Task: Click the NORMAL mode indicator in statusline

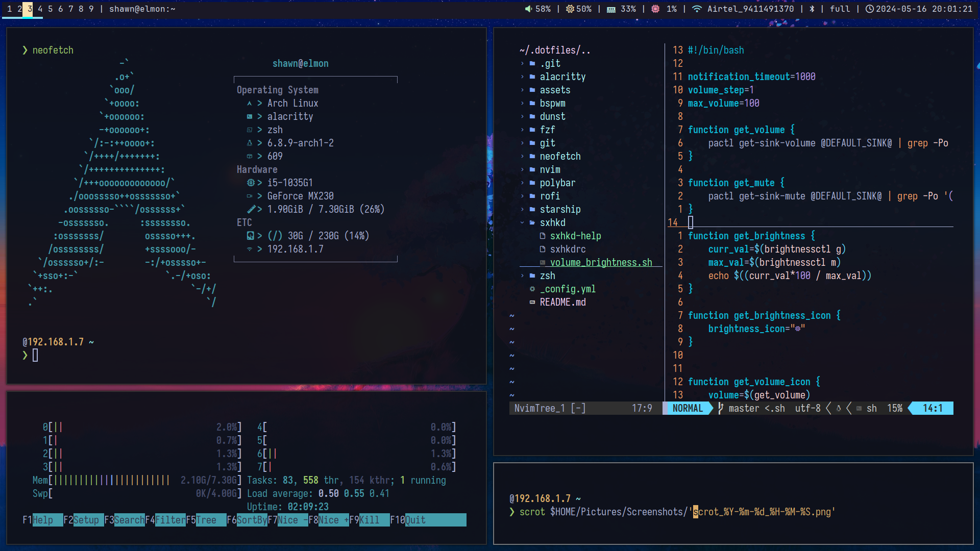Action: click(688, 408)
